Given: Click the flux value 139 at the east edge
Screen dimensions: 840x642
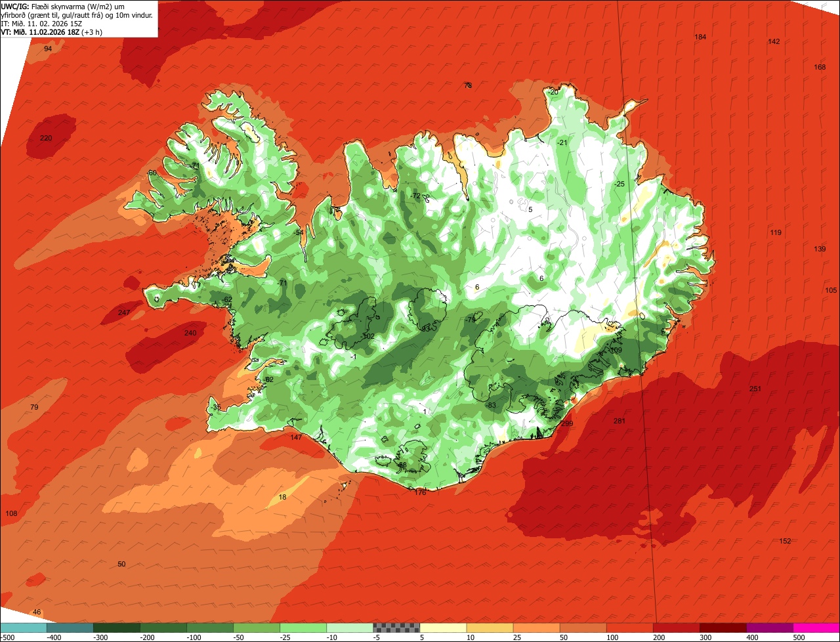Looking at the screenshot, I should (x=820, y=249).
